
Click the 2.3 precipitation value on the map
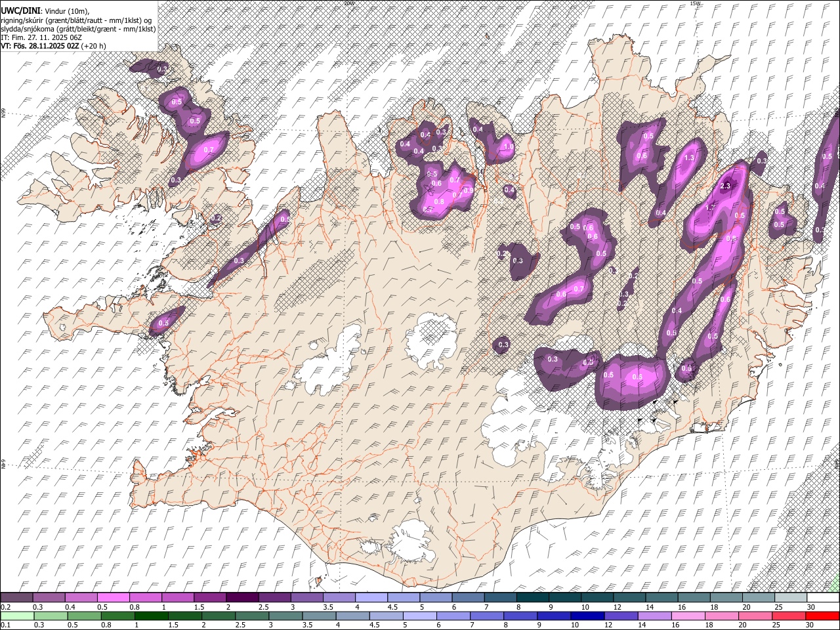[x=725, y=186]
